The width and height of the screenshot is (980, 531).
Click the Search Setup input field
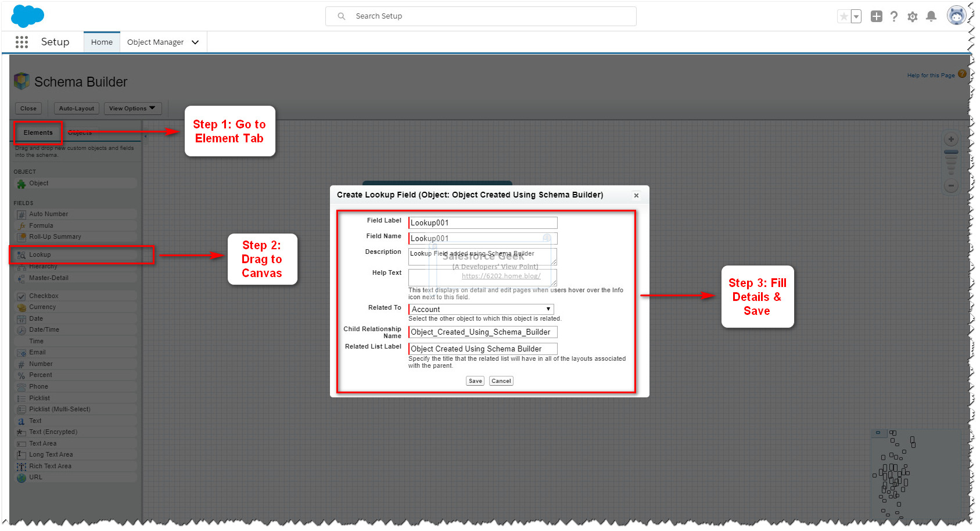pos(480,16)
